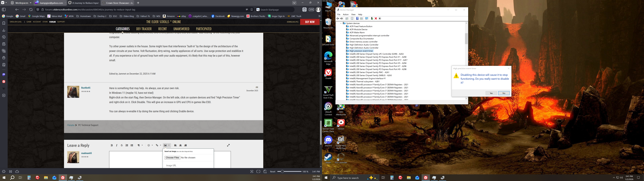Expand reply editor to full screen

click(x=228, y=145)
